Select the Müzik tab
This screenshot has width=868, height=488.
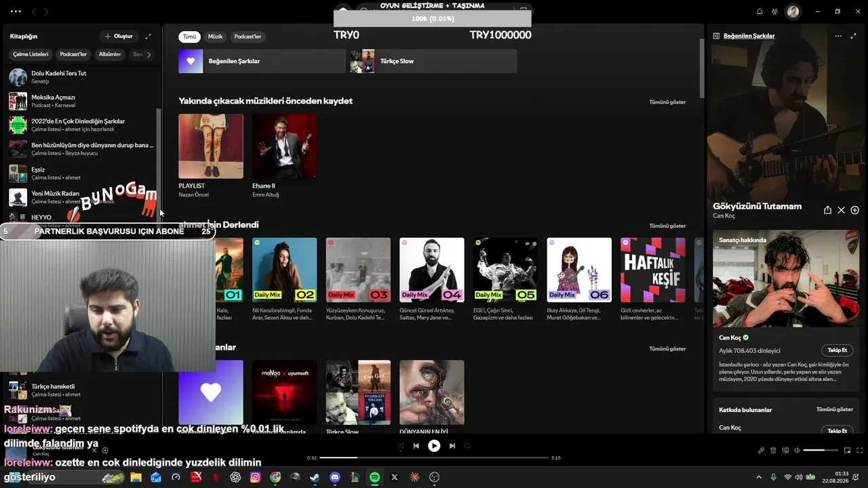coord(215,37)
